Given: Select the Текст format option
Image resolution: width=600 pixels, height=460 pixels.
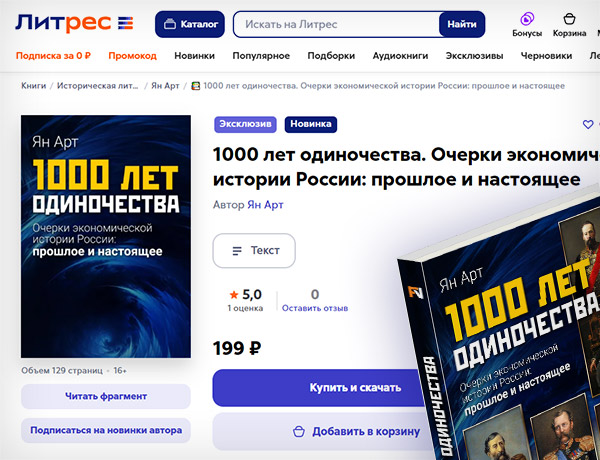Looking at the screenshot, I should click(x=254, y=251).
